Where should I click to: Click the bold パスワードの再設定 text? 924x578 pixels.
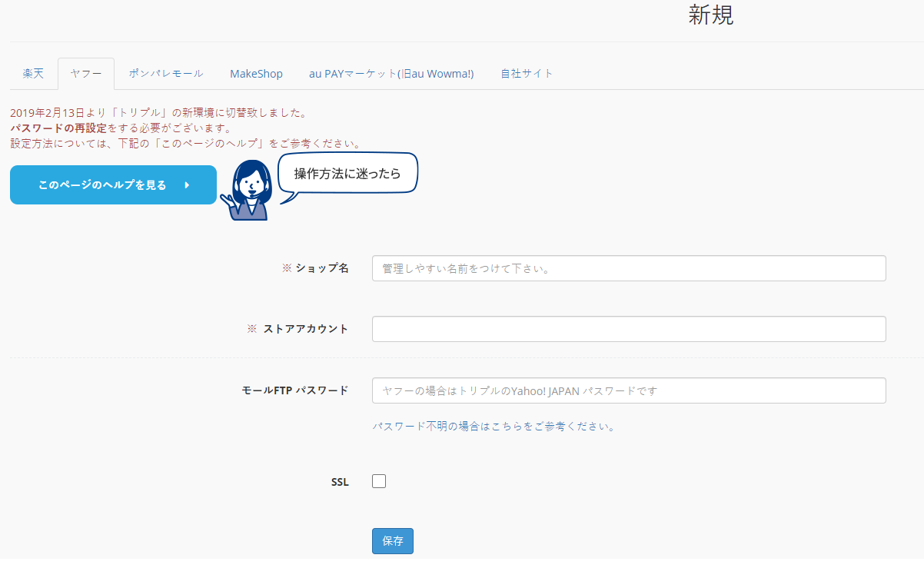[58, 128]
